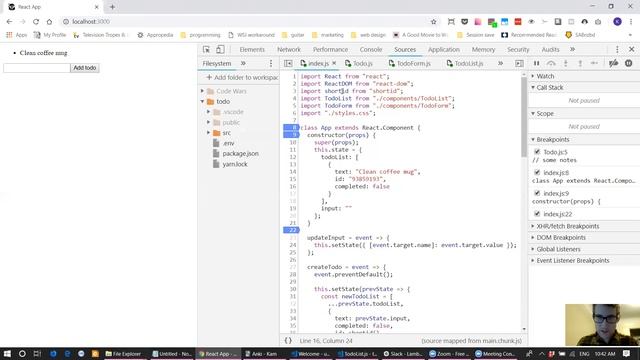Viewport: 640px width, 360px height.
Task: Click the step over function call icon
Action: [551, 63]
